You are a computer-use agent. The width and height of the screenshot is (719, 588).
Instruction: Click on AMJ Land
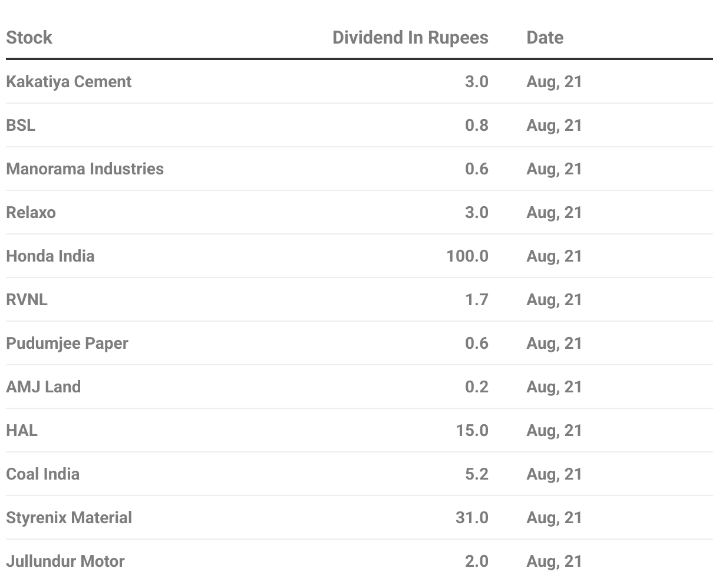pyautogui.click(x=43, y=387)
